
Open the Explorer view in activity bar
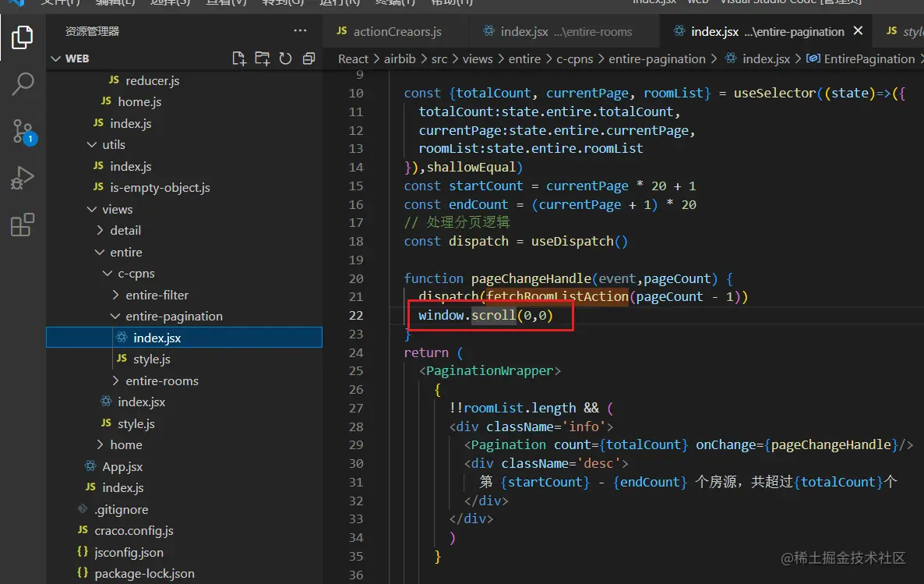coord(23,37)
